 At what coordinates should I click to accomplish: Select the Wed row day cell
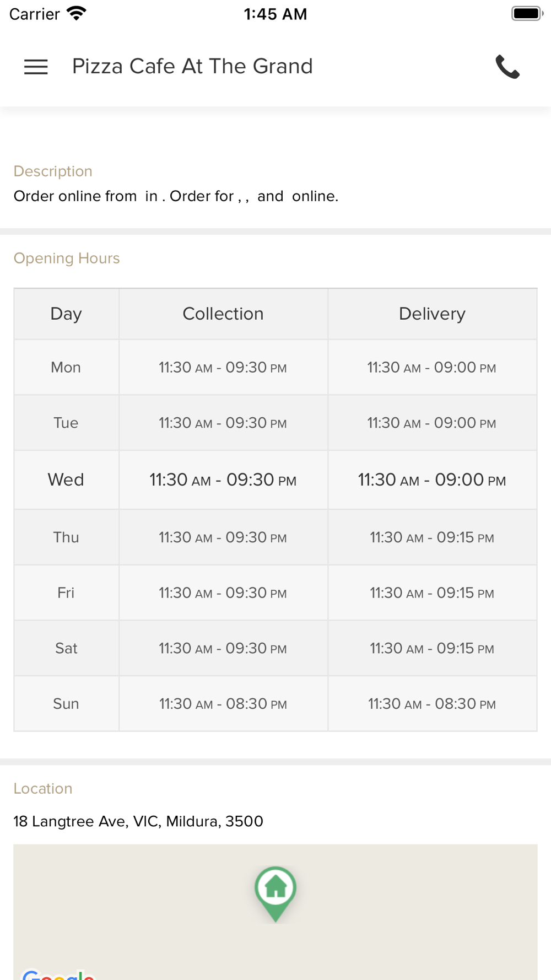click(66, 480)
